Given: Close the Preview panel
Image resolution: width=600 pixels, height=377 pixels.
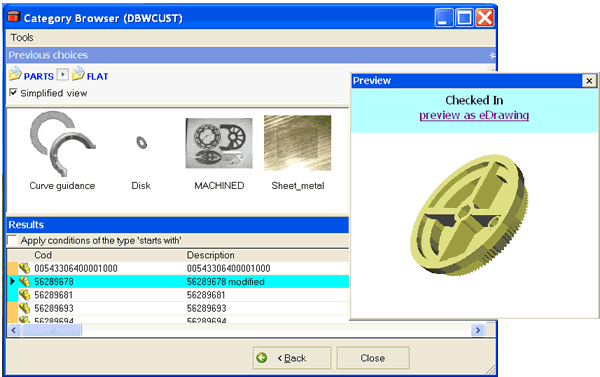Looking at the screenshot, I should click(x=589, y=81).
